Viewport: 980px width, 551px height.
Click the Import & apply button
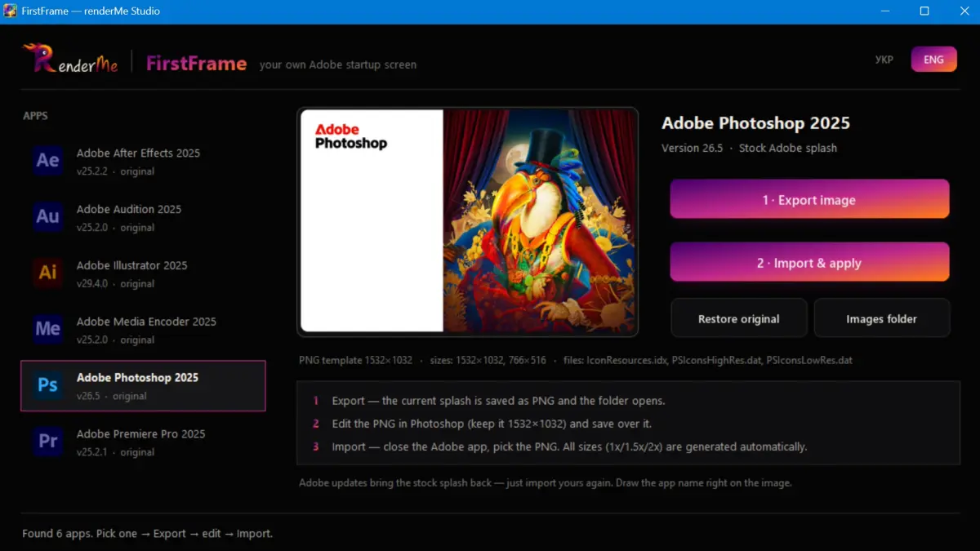pyautogui.click(x=809, y=263)
